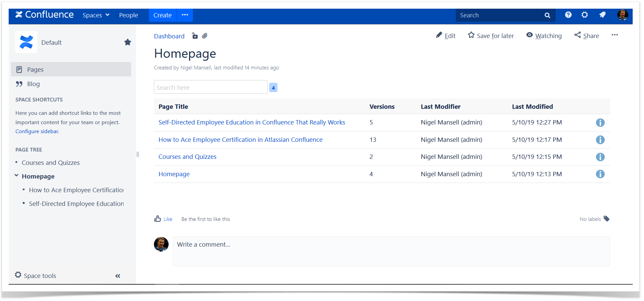Click info icon for How to Ace row
This screenshot has height=301, width=644.
point(600,140)
